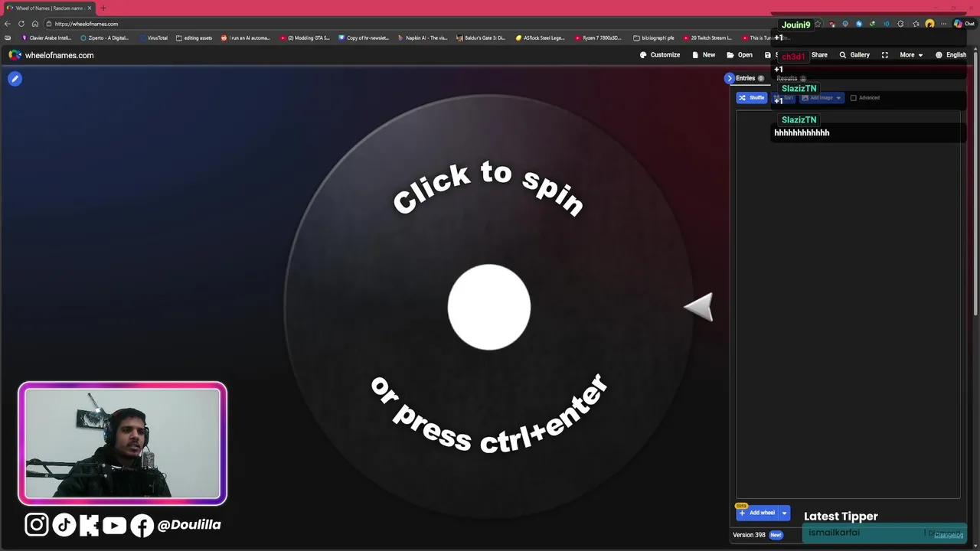980x551 pixels.
Task: Open the browser favorites star icon
Action: 916,24
